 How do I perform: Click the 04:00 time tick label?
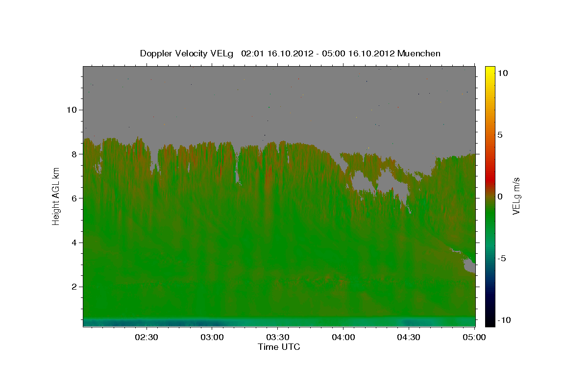tap(343, 337)
